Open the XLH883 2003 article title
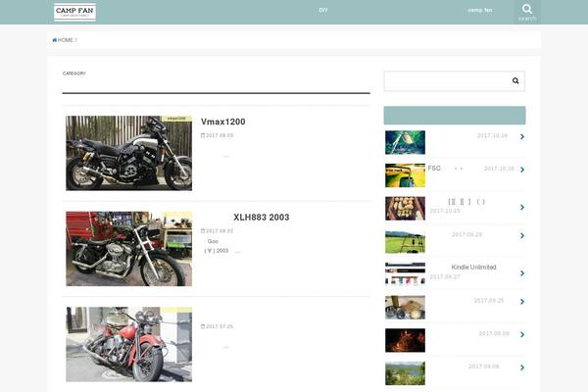The image size is (588, 392). 262,218
